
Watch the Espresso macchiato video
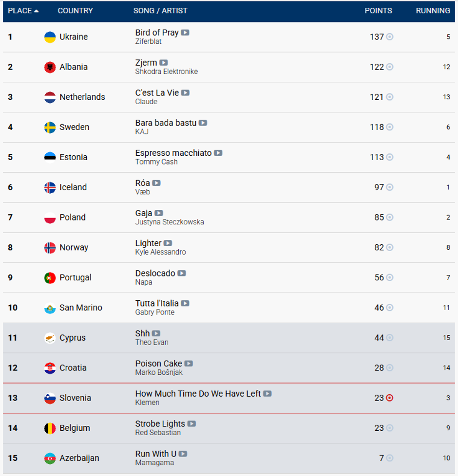pos(218,153)
